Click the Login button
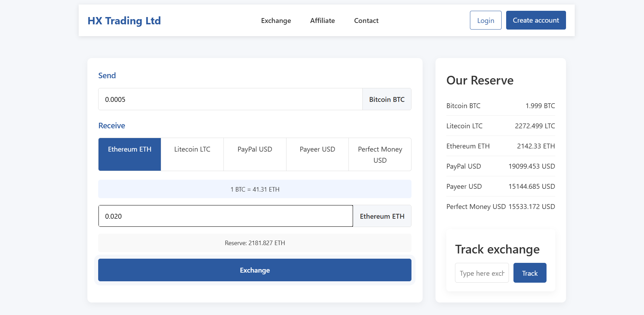 (x=486, y=20)
